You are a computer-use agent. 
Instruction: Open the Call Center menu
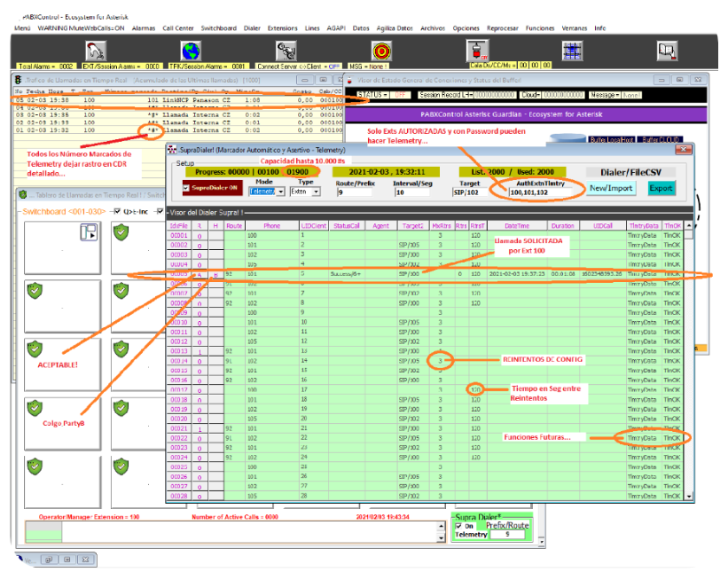tap(178, 28)
